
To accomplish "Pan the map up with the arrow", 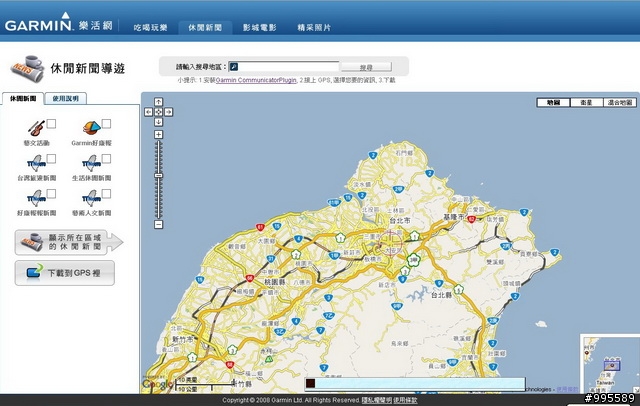I will pyautogui.click(x=158, y=102).
